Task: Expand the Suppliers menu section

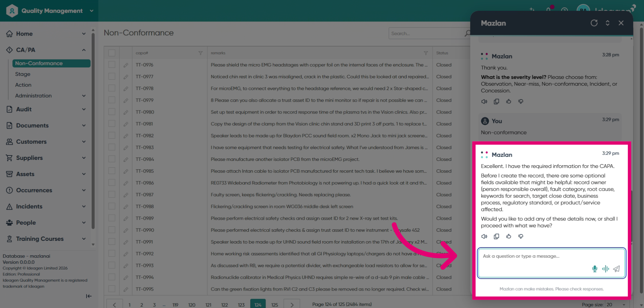Action: pos(84,158)
